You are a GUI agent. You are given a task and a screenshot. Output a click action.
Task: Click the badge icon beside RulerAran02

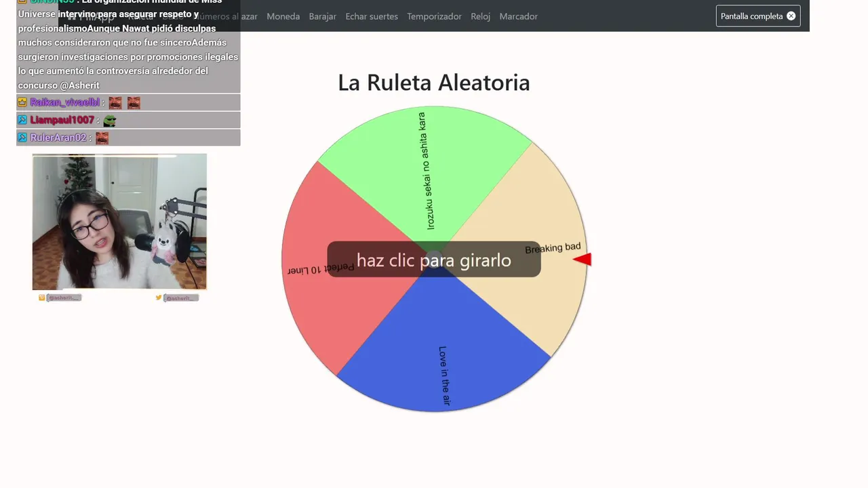pyautogui.click(x=22, y=138)
